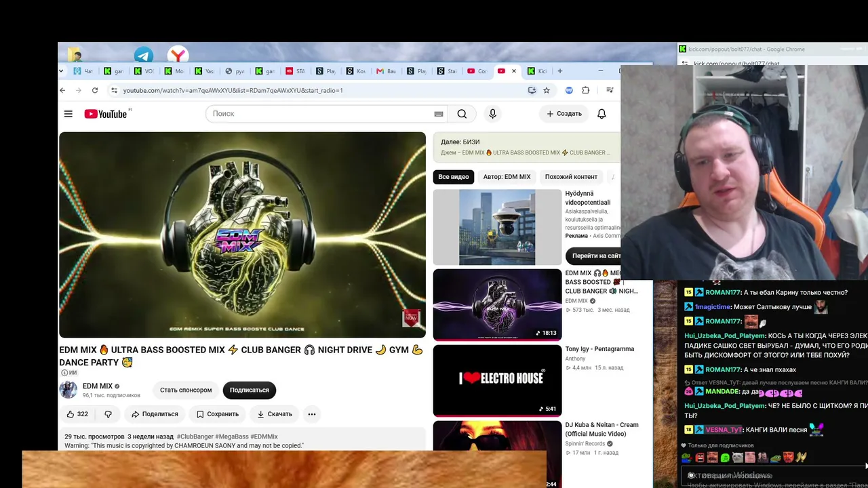
Task: Click the install app icon in address bar
Action: point(532,90)
